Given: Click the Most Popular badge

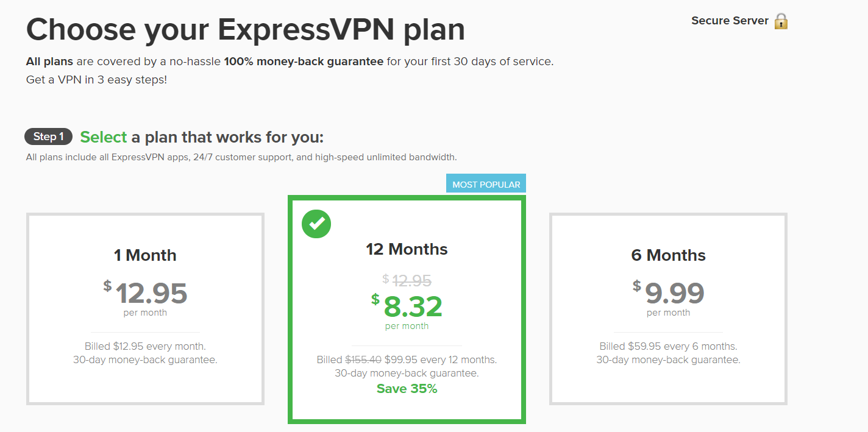Looking at the screenshot, I should coord(486,184).
